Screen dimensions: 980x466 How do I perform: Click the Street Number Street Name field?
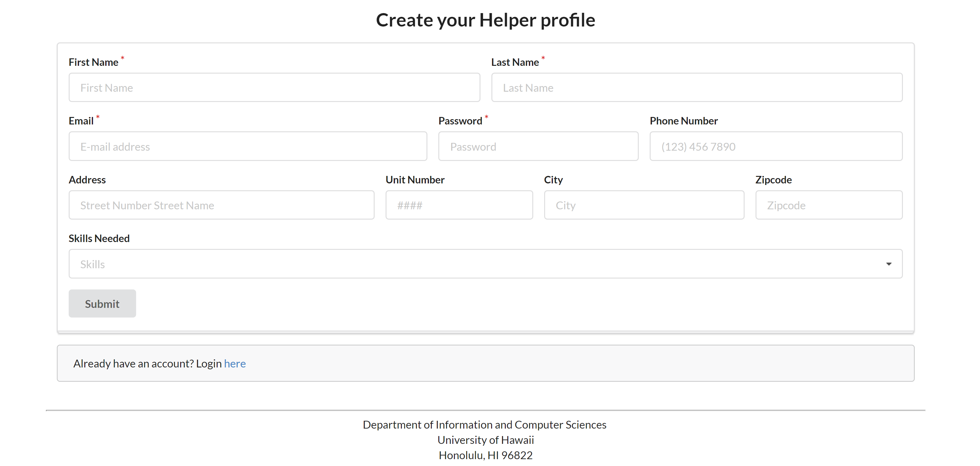tap(221, 205)
